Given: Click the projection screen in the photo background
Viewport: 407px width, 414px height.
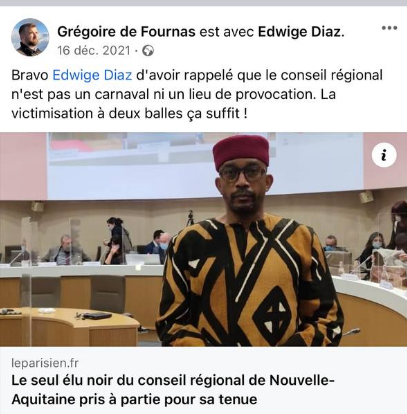Looking at the screenshot, I should [205, 165].
